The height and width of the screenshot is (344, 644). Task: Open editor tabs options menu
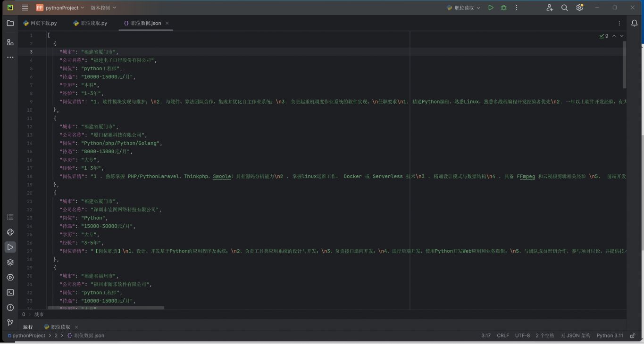coord(619,23)
